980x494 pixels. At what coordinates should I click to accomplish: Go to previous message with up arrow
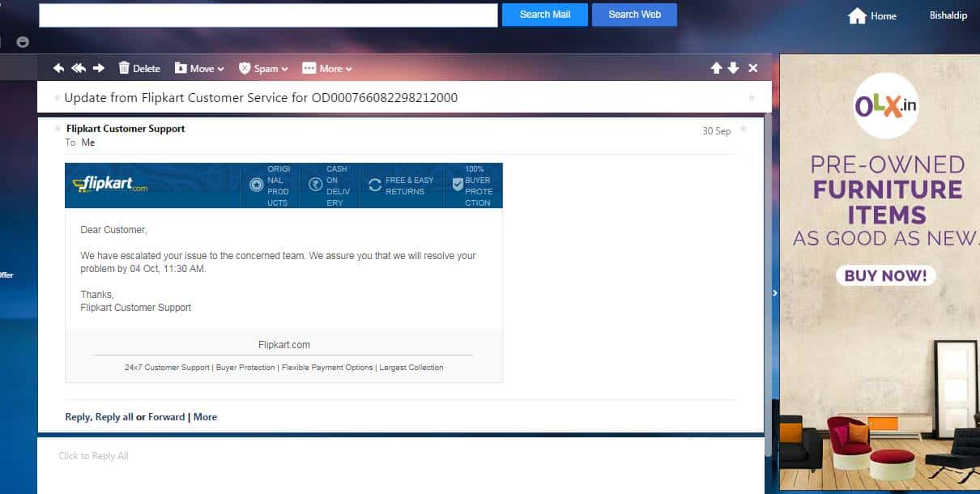click(716, 68)
